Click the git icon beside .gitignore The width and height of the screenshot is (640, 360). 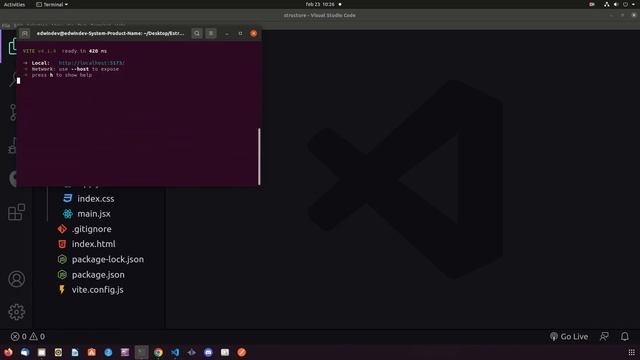point(62,229)
